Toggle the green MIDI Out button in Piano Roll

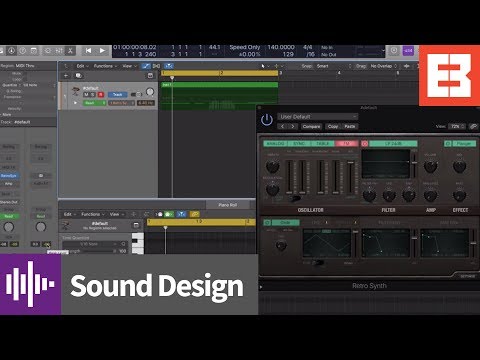(x=169, y=214)
